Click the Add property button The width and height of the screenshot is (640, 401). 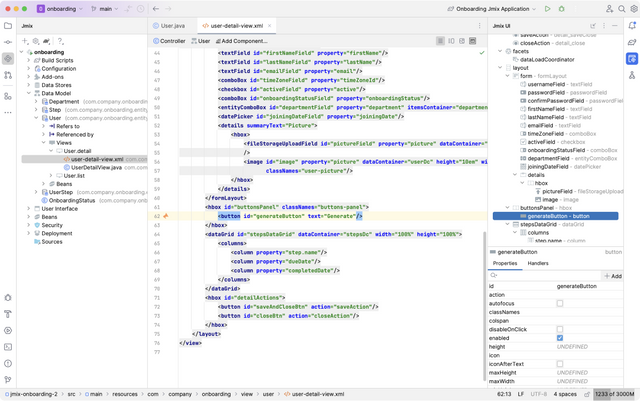pos(612,276)
